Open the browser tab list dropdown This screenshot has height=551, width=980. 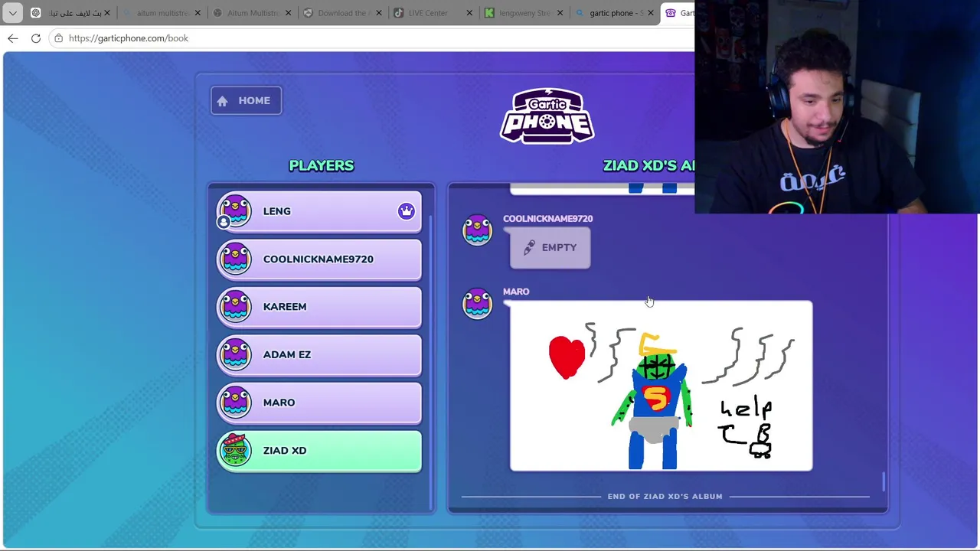point(13,13)
